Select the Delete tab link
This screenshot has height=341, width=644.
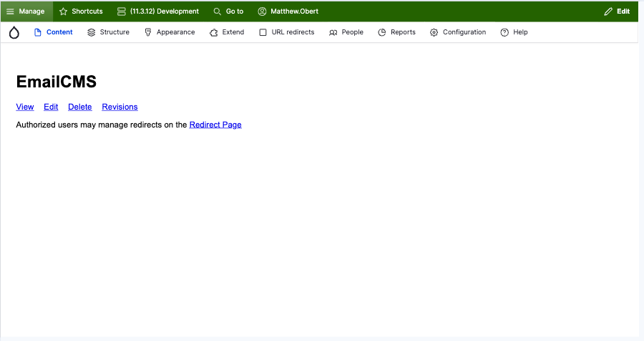80,107
